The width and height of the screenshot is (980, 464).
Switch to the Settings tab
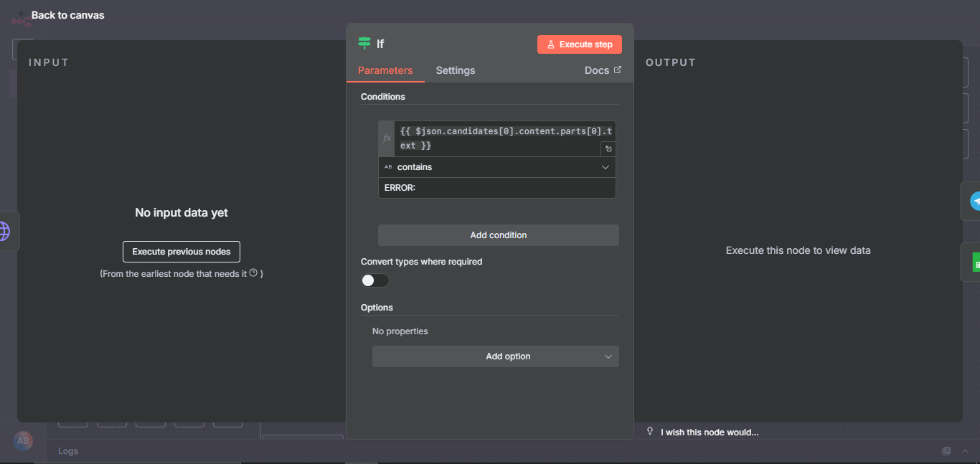tap(455, 70)
